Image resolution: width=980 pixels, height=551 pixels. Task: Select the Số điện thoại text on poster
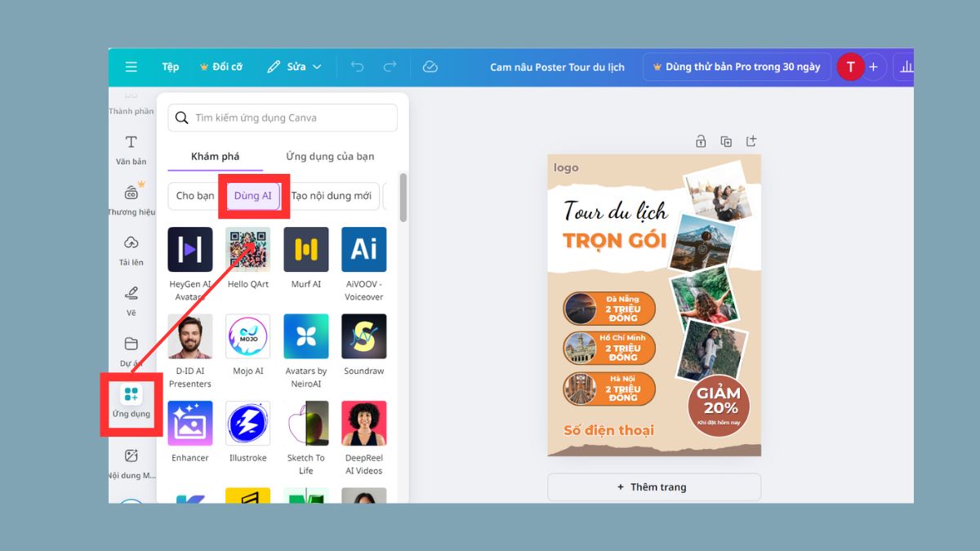[x=608, y=430]
